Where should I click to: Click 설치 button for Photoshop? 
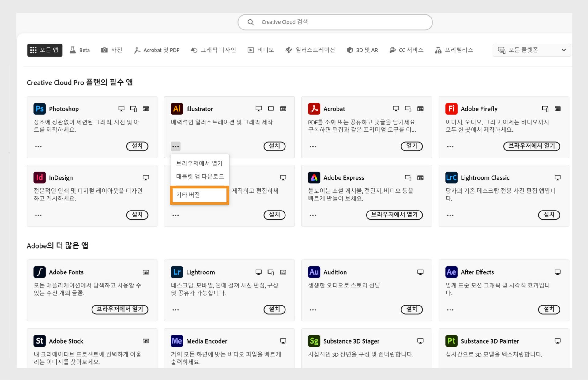[x=137, y=146]
